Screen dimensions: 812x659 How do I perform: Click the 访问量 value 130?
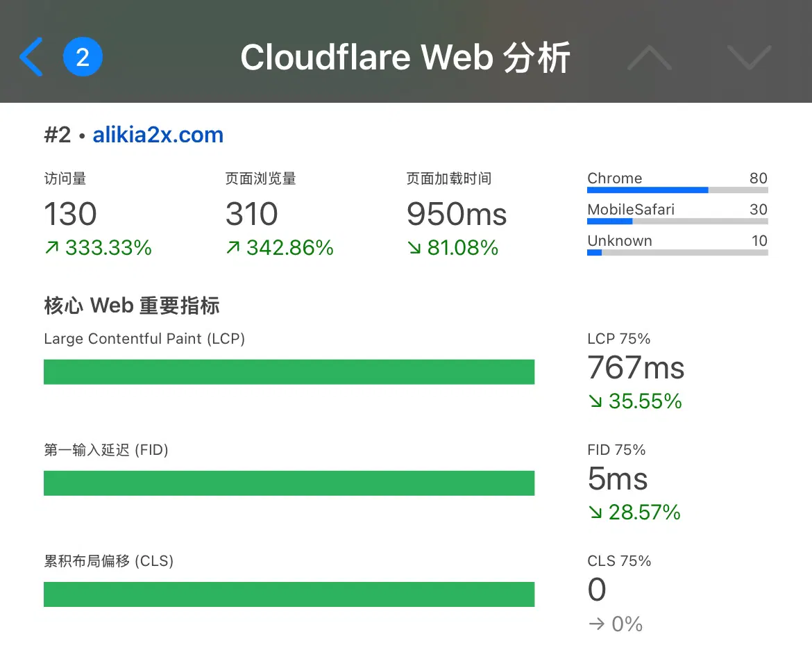pyautogui.click(x=70, y=215)
